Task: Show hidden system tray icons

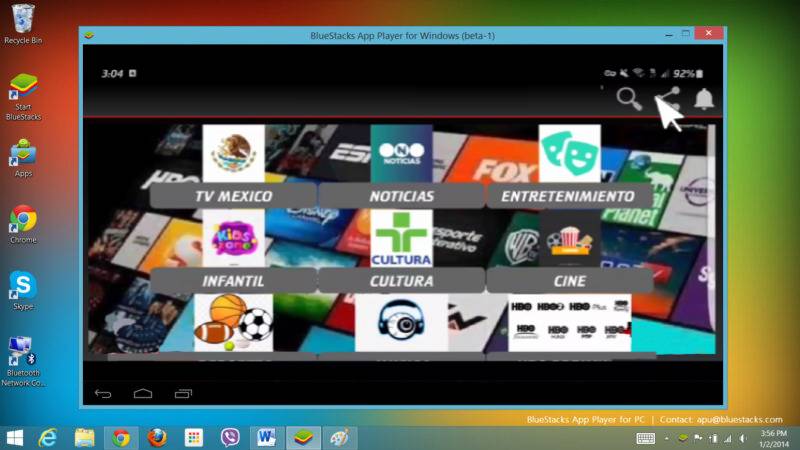Action: click(x=666, y=438)
